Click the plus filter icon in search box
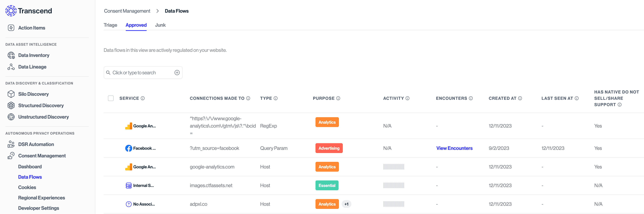 point(177,73)
